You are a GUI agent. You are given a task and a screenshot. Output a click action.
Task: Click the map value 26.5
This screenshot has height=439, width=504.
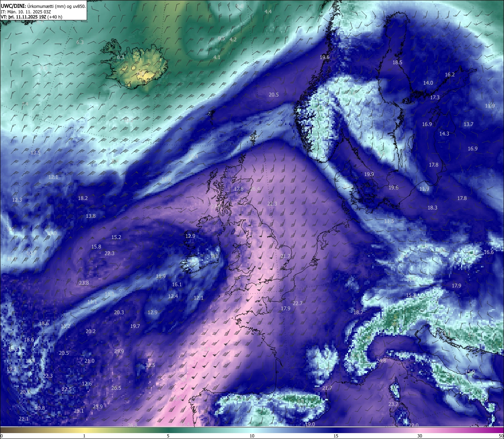[117, 388]
